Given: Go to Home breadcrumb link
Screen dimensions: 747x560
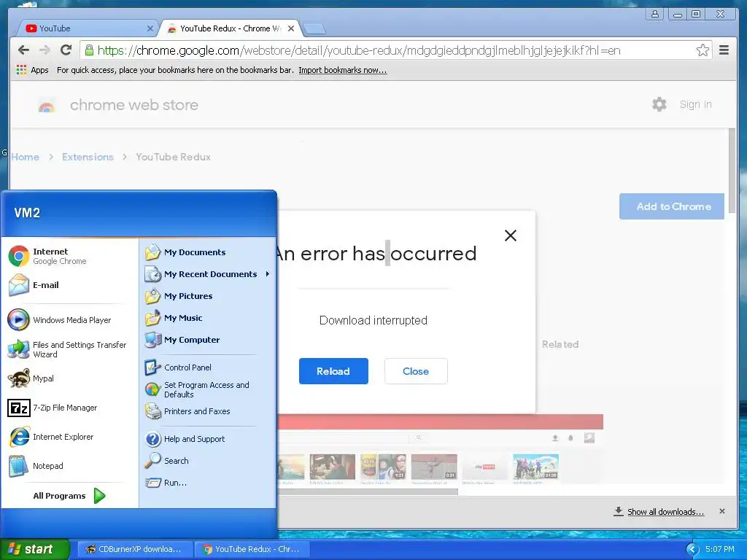Looking at the screenshot, I should tap(26, 157).
